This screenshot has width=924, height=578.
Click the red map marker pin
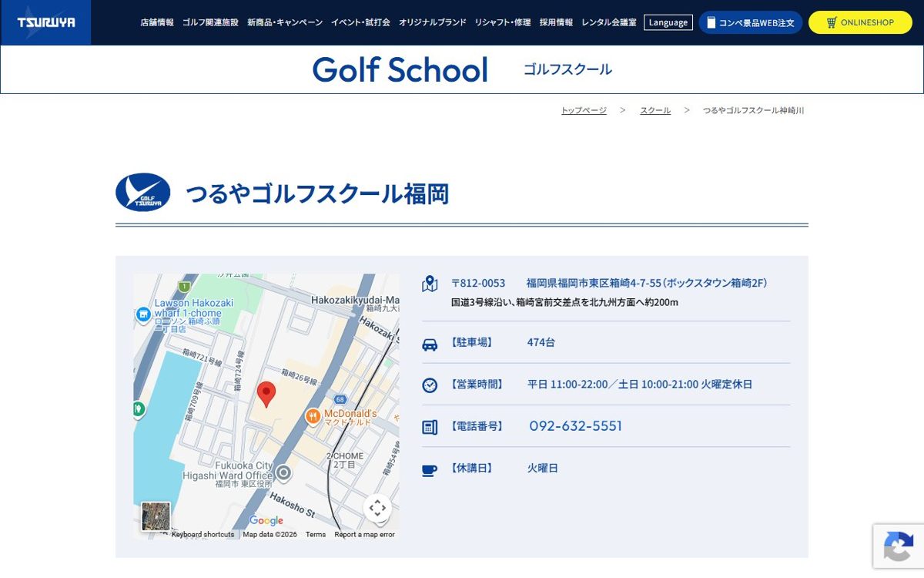tap(266, 394)
